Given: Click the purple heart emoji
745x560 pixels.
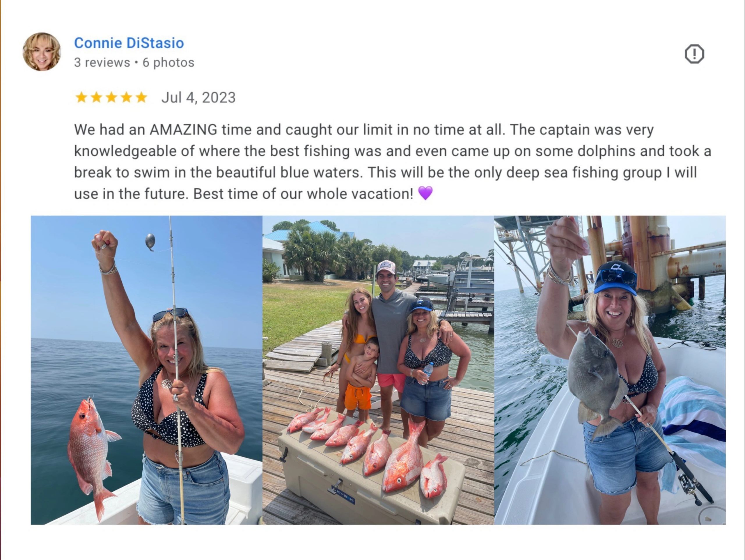Looking at the screenshot, I should tap(425, 193).
